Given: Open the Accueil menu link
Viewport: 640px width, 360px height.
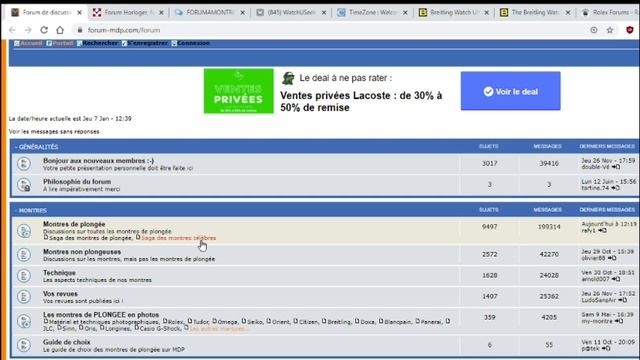Looking at the screenshot, I should [x=28, y=43].
